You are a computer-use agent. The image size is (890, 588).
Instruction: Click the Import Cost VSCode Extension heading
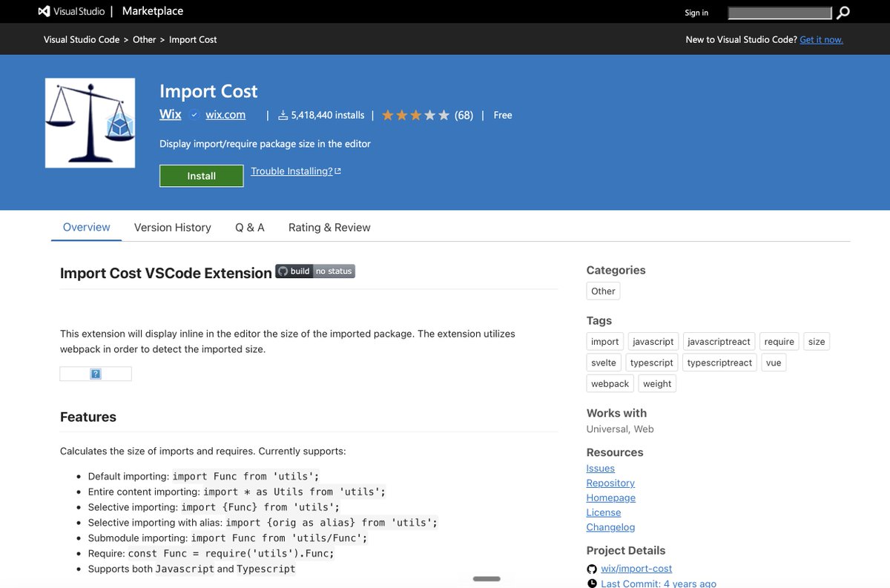point(166,273)
